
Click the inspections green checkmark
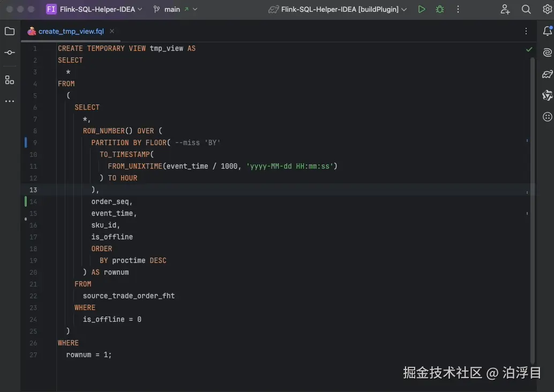tap(529, 49)
